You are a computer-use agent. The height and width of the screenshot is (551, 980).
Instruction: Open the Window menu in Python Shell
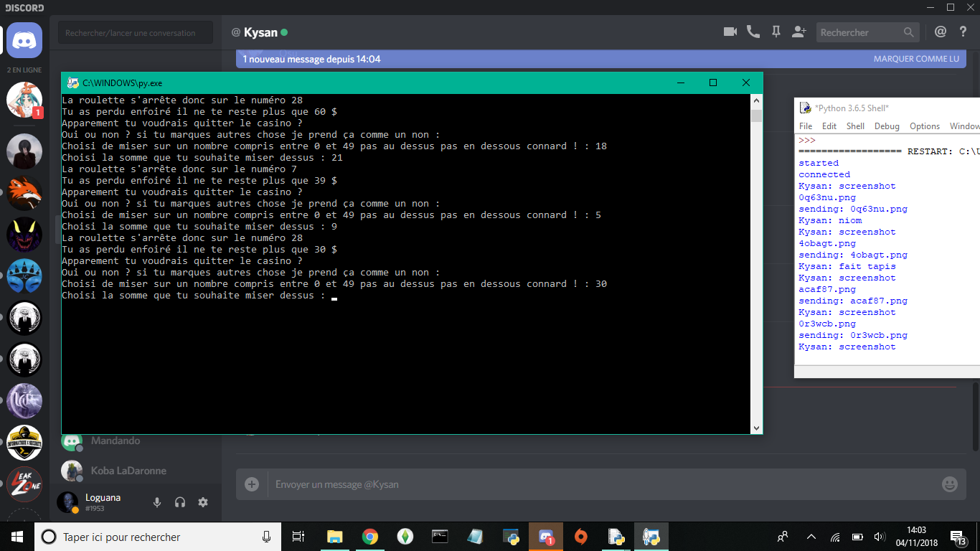coord(964,126)
